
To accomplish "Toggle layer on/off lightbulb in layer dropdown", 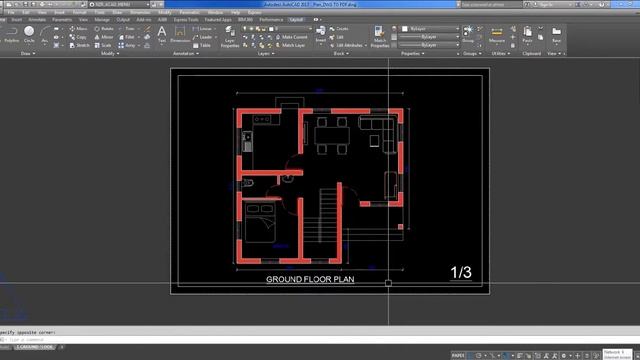I will click(245, 29).
